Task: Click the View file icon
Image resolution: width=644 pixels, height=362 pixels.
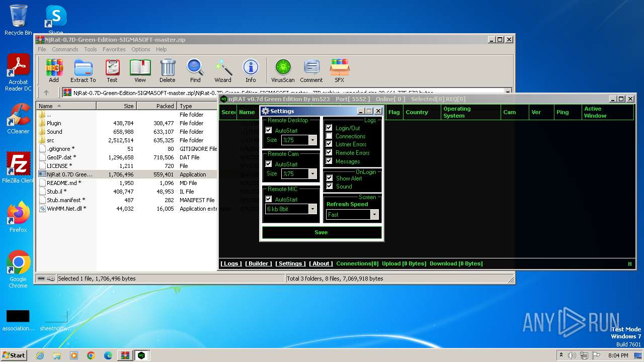Action: (x=140, y=70)
